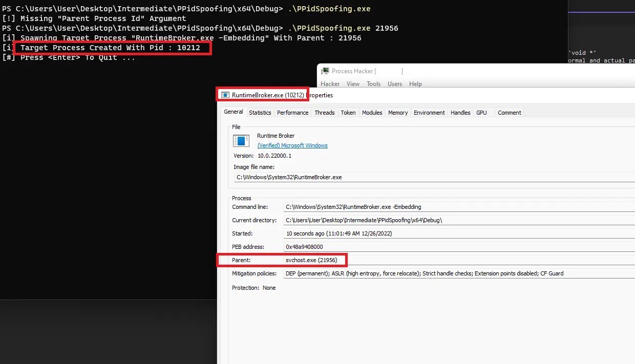Open the Users menu

(395, 84)
